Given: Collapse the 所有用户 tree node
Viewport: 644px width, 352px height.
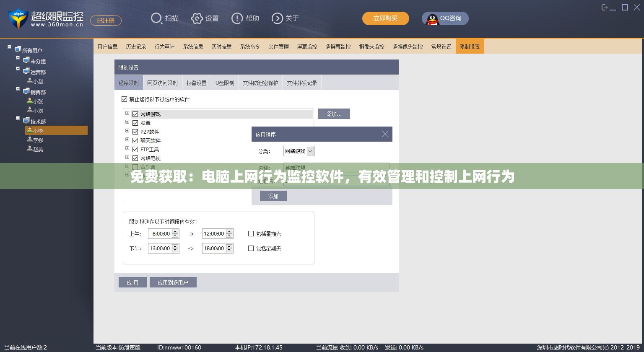Looking at the screenshot, I should pyautogui.click(x=9, y=47).
